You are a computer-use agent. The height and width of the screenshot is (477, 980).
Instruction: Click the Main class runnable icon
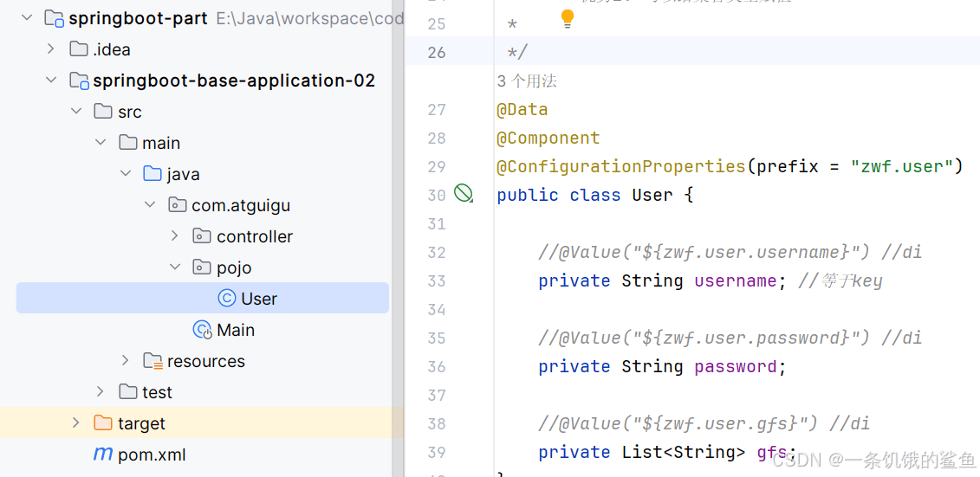point(203,330)
